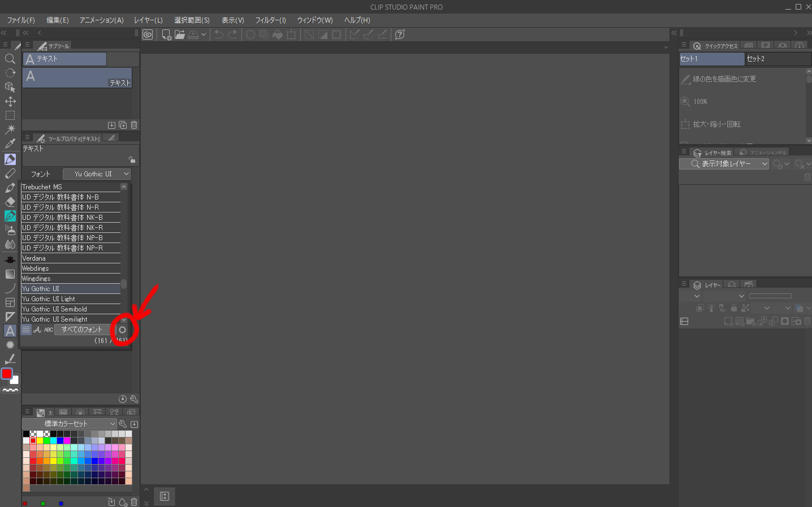812x507 pixels.
Task: Choose the Text tool in toolbar
Action: point(10,331)
